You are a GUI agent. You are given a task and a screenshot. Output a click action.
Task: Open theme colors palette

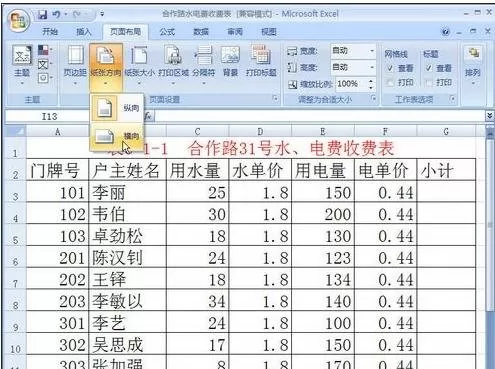click(44, 50)
